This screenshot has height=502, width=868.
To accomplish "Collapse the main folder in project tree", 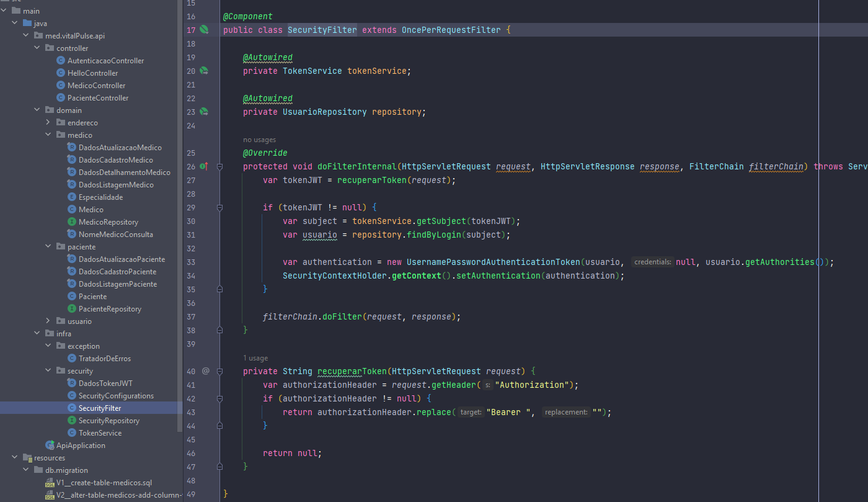I will pos(3,11).
